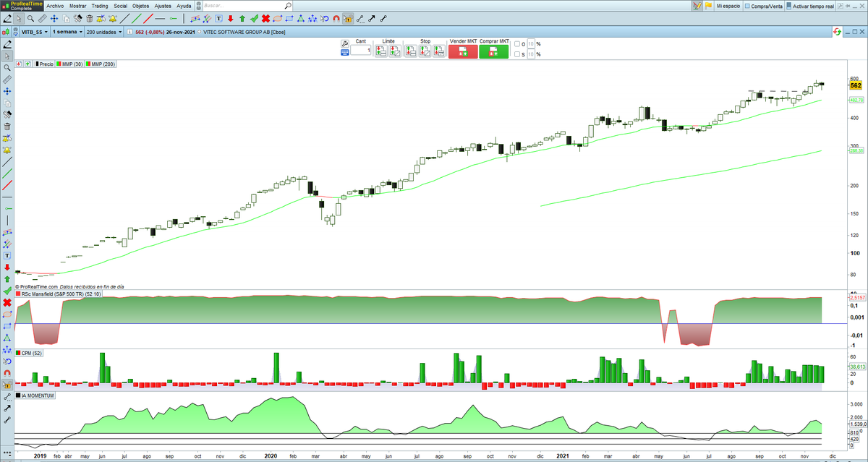Image resolution: width=868 pixels, height=462 pixels.
Task: Open the MMP (200) legend label
Action: click(x=101, y=64)
